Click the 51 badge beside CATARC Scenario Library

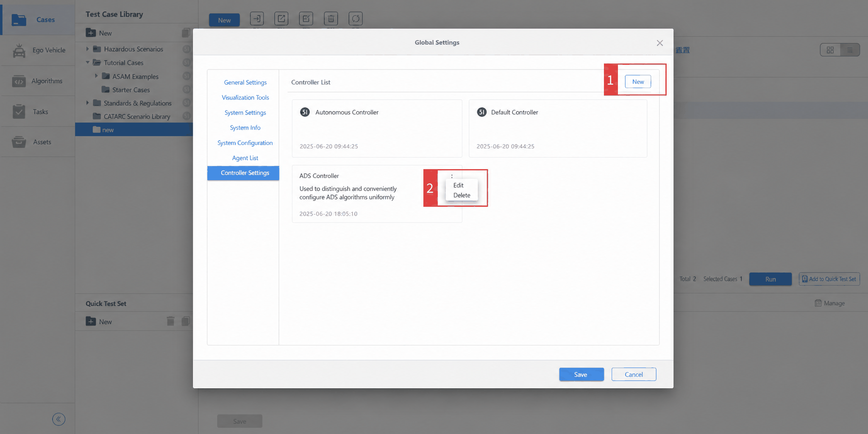(186, 116)
